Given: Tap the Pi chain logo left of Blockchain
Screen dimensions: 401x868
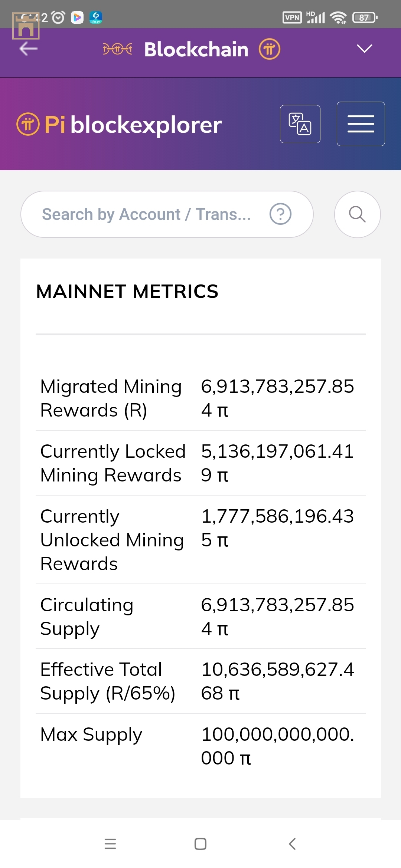Looking at the screenshot, I should pos(117,49).
